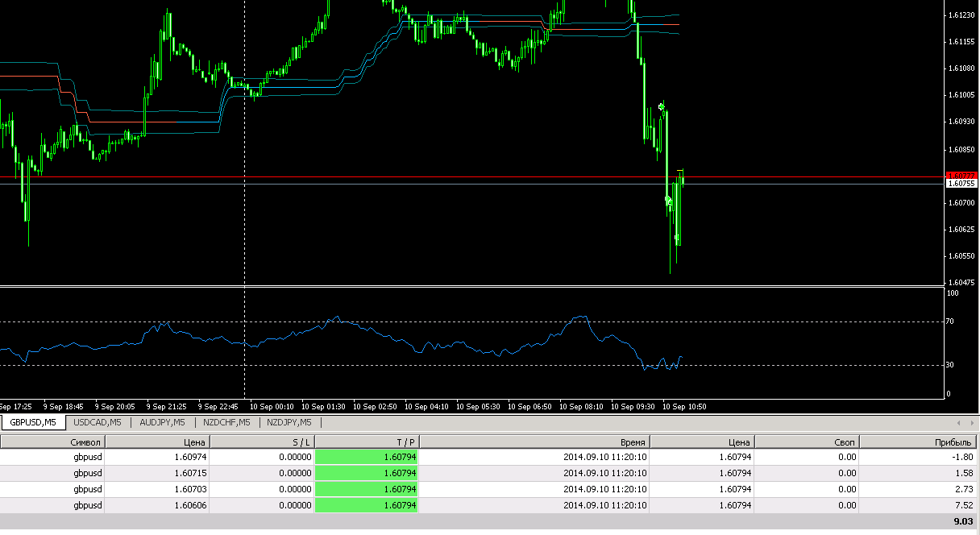Switch to the GBPUSD,M5 chart tab

pyautogui.click(x=33, y=422)
